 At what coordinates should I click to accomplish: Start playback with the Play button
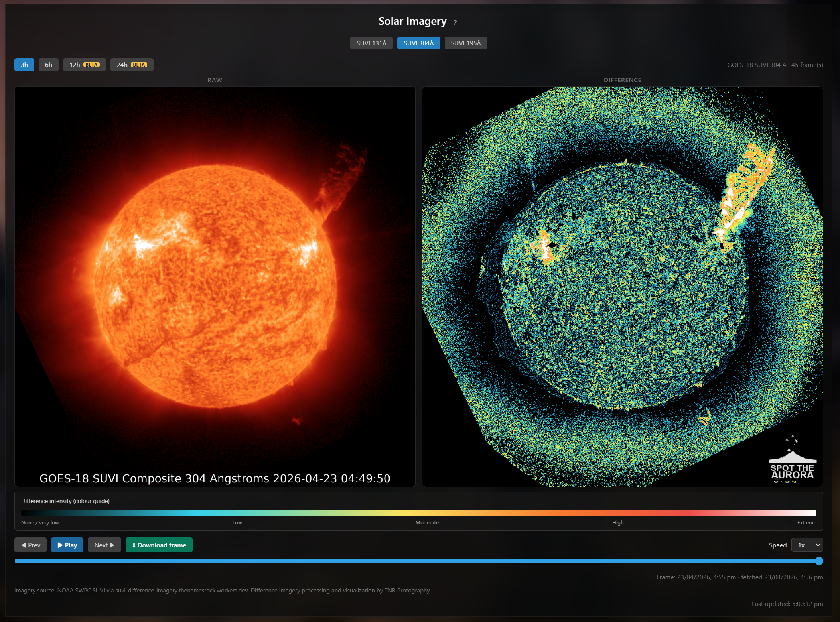(x=67, y=545)
